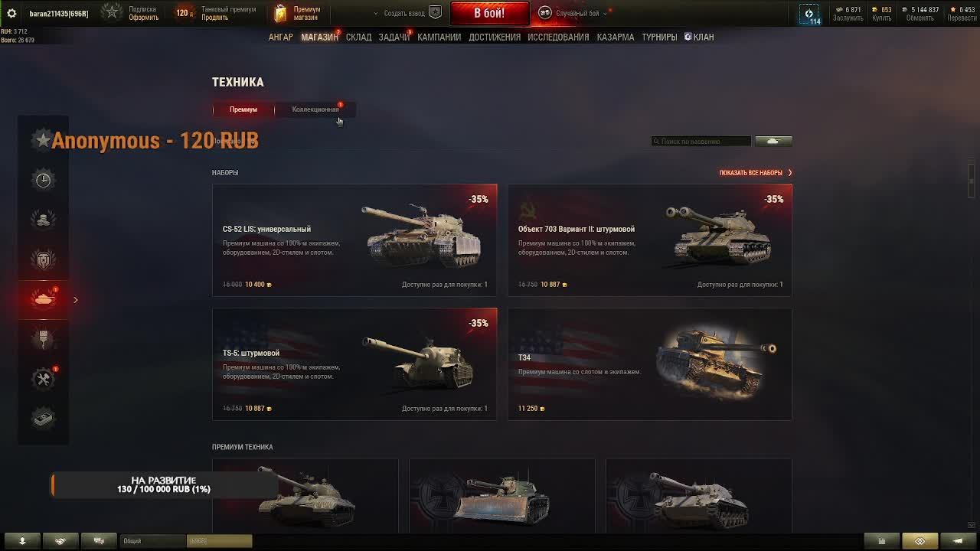980x551 pixels.
Task: Open the time-limited offers clock section
Action: click(44, 180)
